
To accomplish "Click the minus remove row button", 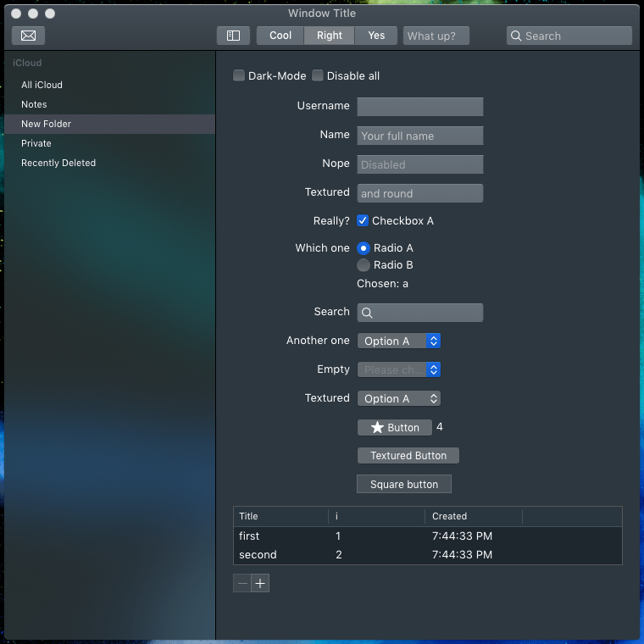I will point(241,583).
